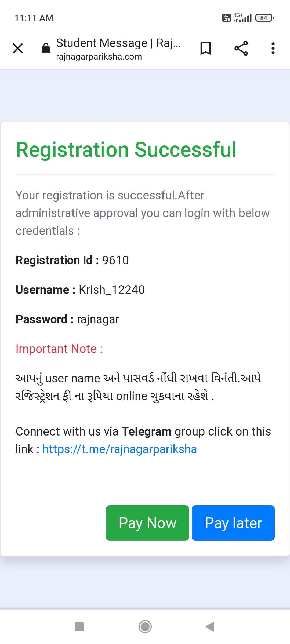Image resolution: width=290 pixels, height=644 pixels.
Task: Click the username Krish_12240 text
Action: pos(112,290)
